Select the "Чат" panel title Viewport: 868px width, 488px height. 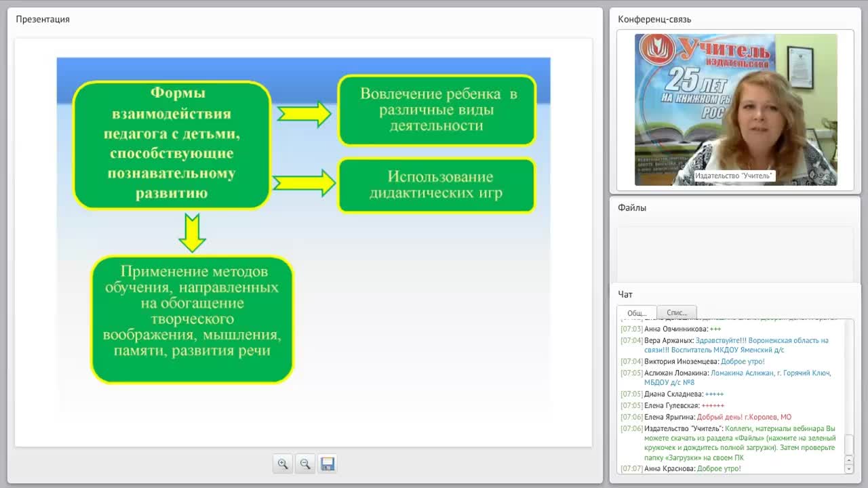pyautogui.click(x=625, y=294)
